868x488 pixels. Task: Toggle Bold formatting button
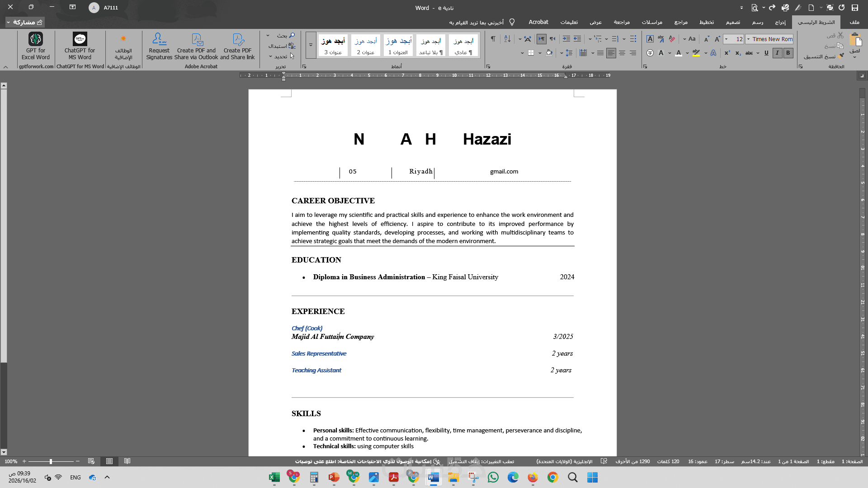pos(788,53)
